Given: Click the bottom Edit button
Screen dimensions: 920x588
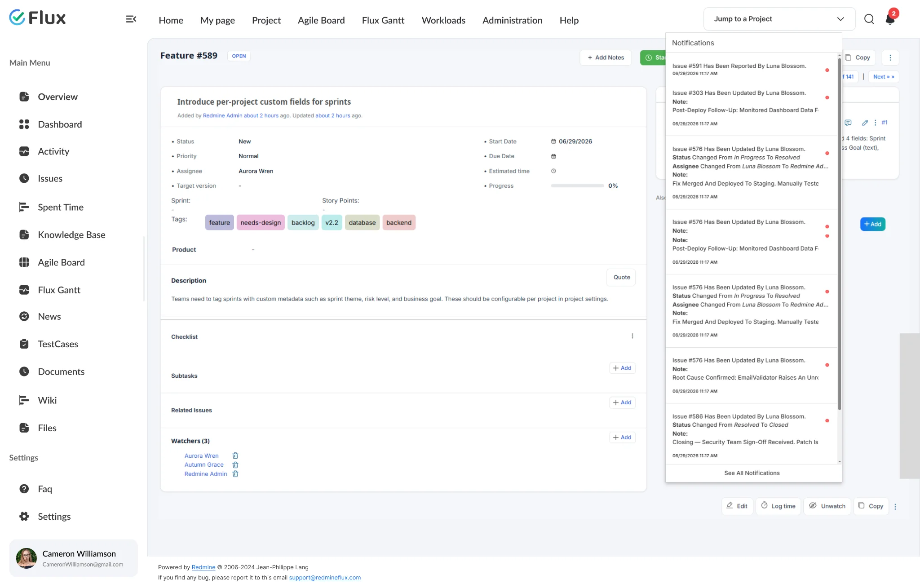Looking at the screenshot, I should point(737,506).
